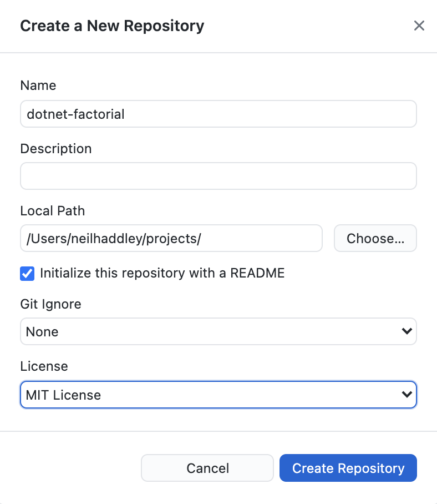
Task: Click the Description field label
Action: (55, 149)
